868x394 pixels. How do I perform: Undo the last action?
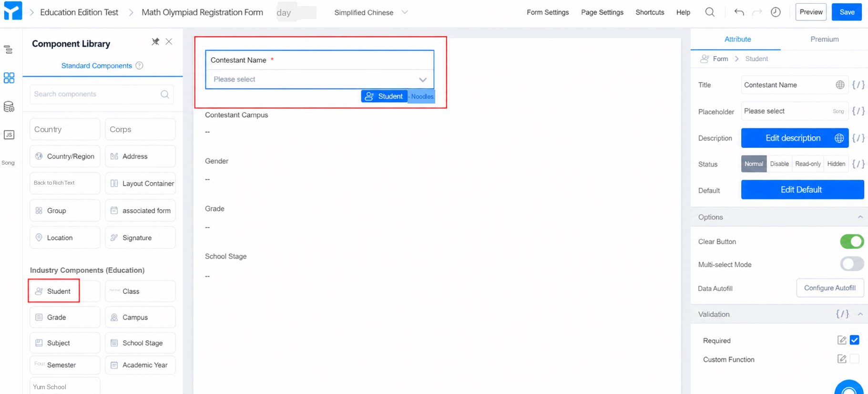739,12
